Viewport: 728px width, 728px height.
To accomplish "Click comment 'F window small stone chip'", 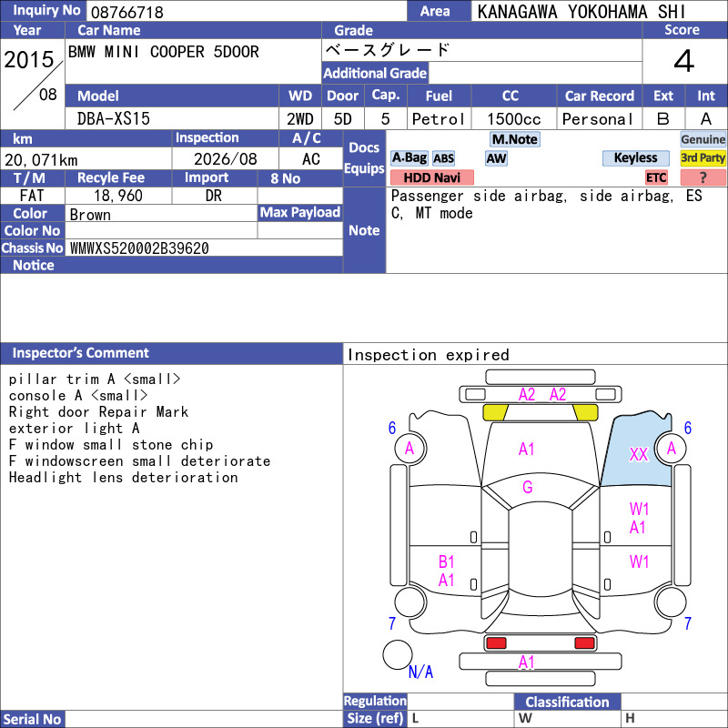I will pyautogui.click(x=110, y=445).
